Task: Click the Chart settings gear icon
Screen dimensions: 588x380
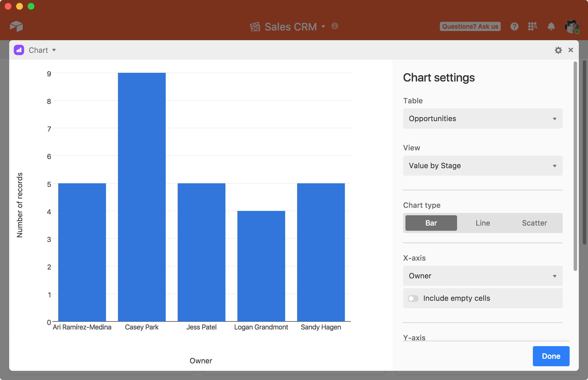Action: coord(558,50)
